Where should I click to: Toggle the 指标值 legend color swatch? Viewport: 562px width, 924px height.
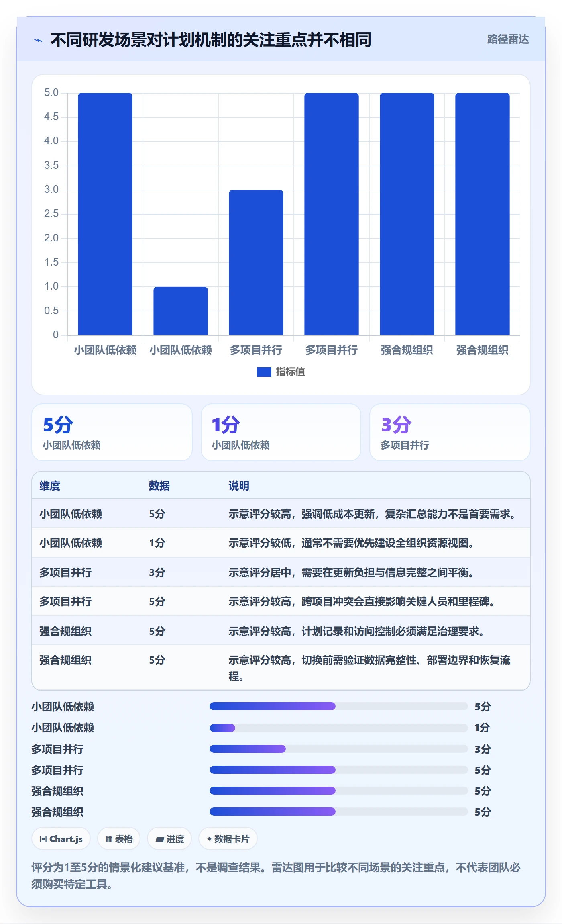[x=264, y=372]
